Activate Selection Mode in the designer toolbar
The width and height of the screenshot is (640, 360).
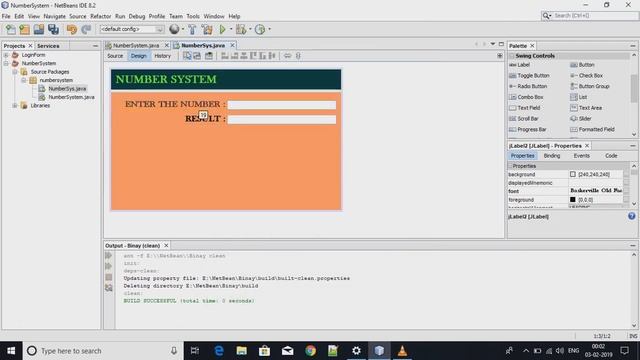point(187,56)
